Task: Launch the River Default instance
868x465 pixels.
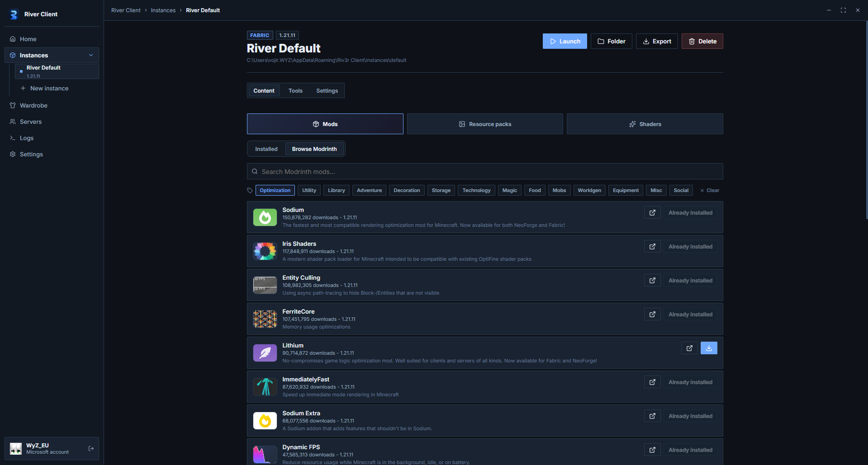Action: (564, 41)
